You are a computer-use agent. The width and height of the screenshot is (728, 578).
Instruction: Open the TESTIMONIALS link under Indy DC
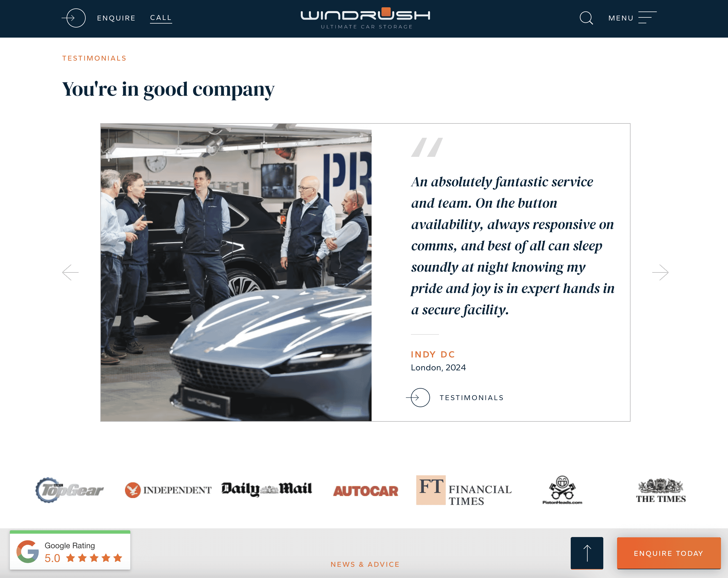[x=471, y=398]
